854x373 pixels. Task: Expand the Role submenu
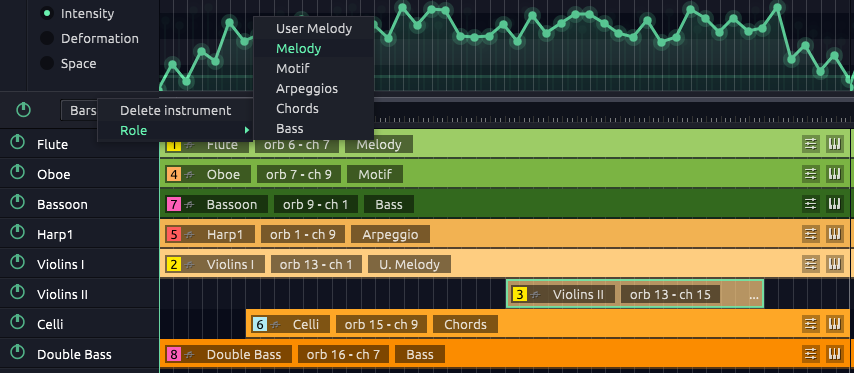175,131
